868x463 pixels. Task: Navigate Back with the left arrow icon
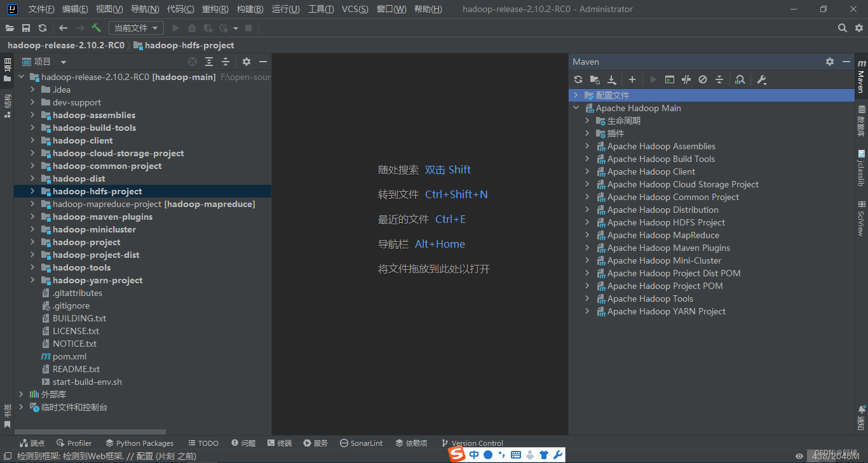[x=63, y=28]
